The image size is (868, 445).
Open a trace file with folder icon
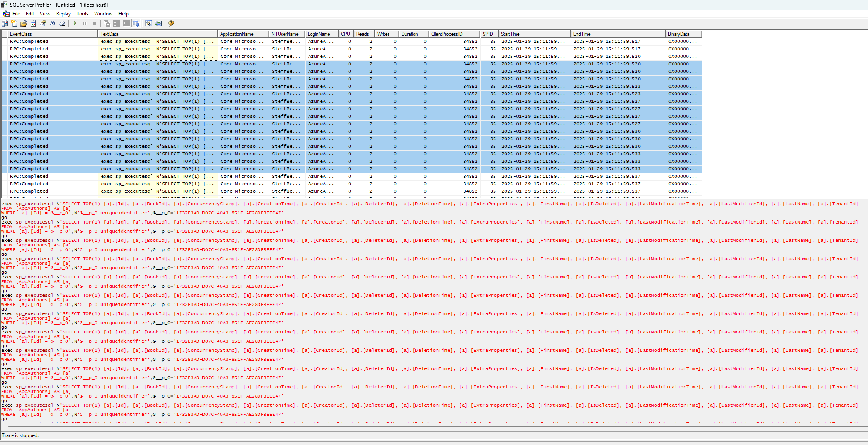click(24, 23)
